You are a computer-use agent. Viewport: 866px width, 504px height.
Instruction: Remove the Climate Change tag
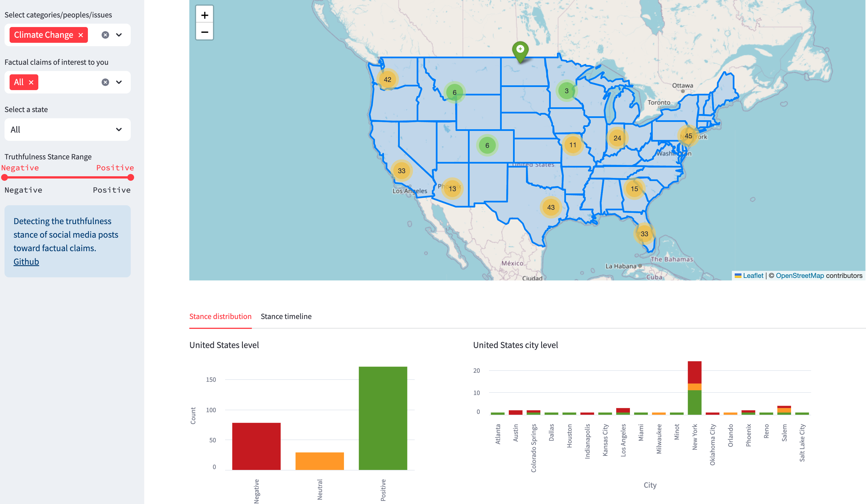click(81, 35)
